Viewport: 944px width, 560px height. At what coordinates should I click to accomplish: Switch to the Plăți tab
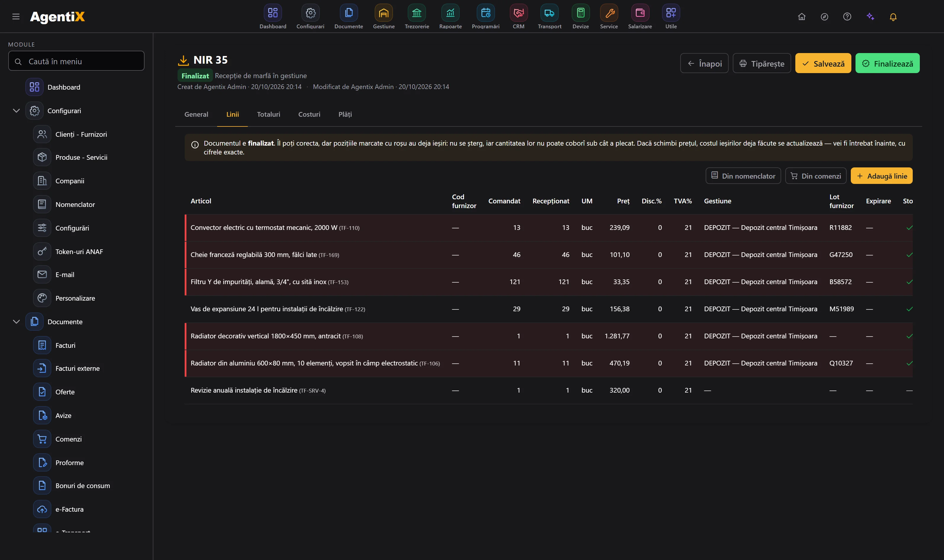point(345,114)
